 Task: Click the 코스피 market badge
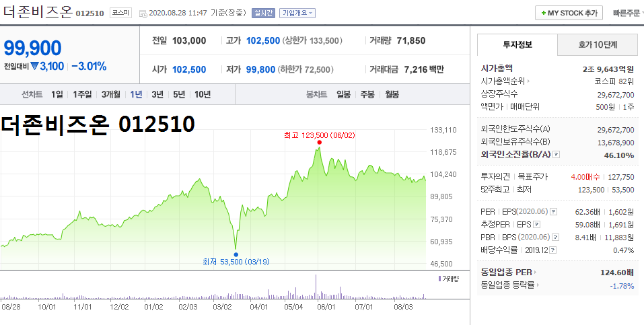click(x=120, y=13)
